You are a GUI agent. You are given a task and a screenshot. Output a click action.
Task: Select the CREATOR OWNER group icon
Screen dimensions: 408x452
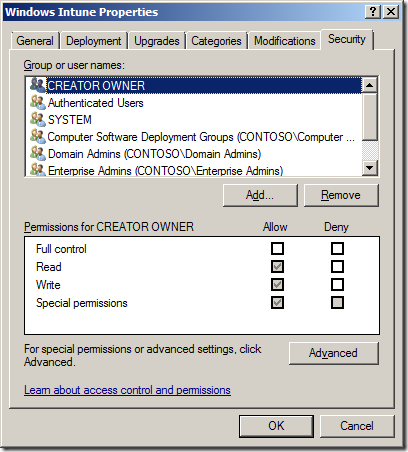coord(38,85)
